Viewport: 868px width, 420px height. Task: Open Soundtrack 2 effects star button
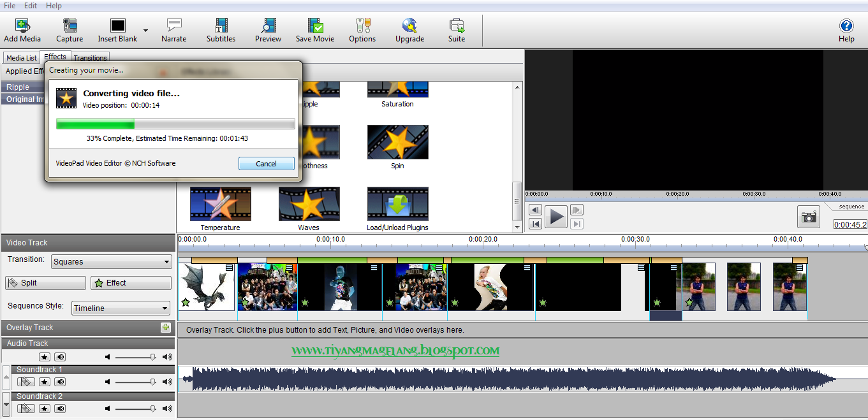point(44,409)
